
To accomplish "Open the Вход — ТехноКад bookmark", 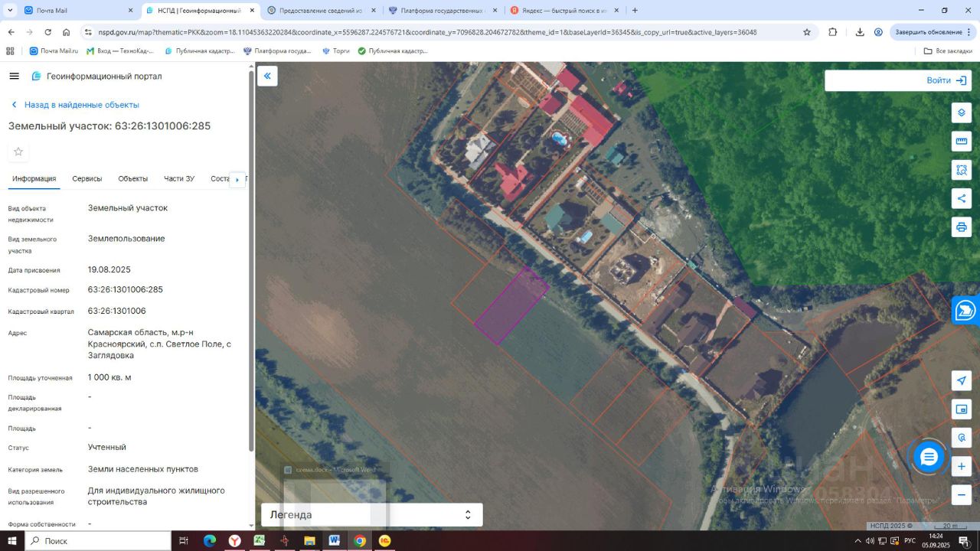I will 120,51.
